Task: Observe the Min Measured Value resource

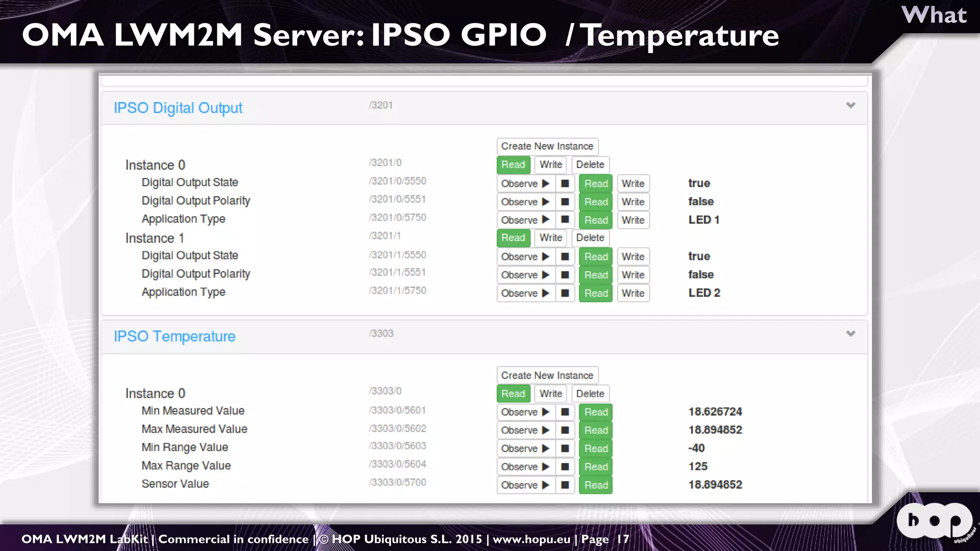Action: (x=526, y=412)
